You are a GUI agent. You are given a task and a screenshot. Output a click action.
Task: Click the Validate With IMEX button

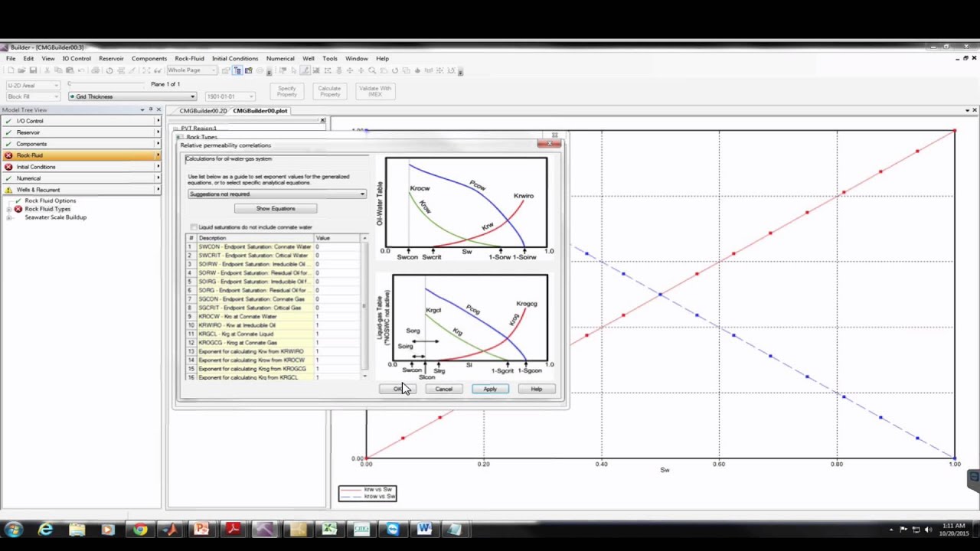[x=374, y=91]
